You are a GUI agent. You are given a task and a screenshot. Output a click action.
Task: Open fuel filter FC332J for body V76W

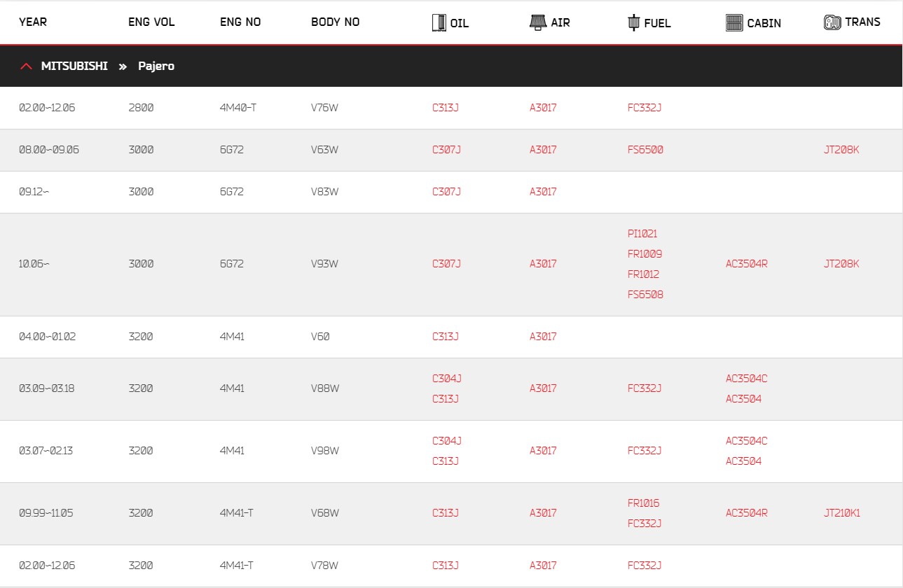coord(644,108)
